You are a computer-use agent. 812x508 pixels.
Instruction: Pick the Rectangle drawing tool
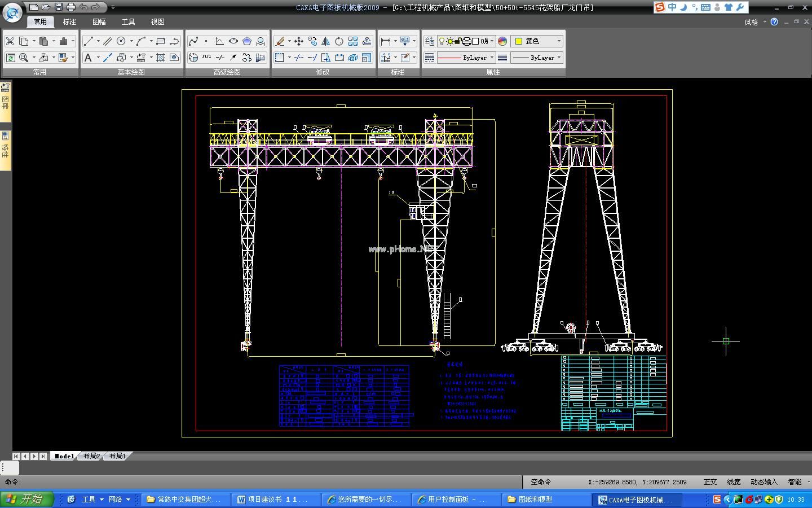[x=161, y=41]
